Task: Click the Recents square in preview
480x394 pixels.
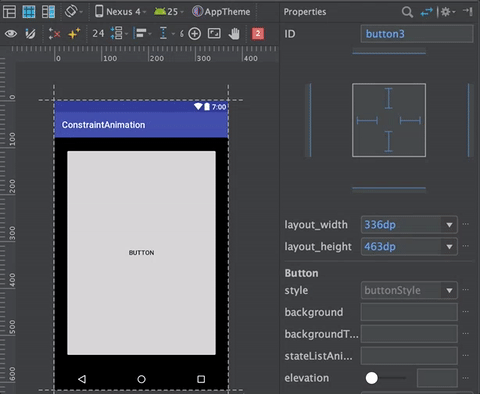Action: coord(201,379)
